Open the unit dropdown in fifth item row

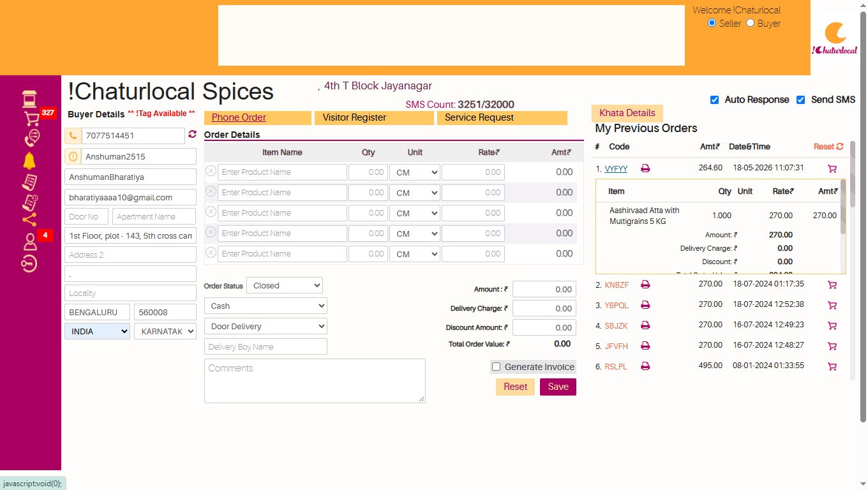(415, 254)
